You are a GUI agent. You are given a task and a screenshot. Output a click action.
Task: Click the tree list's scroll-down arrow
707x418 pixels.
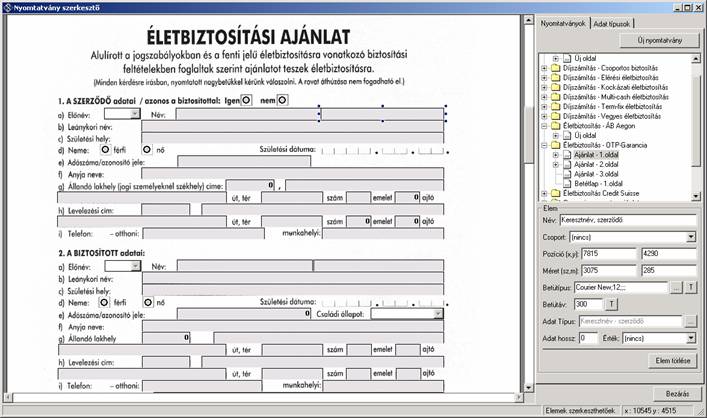coord(696,196)
